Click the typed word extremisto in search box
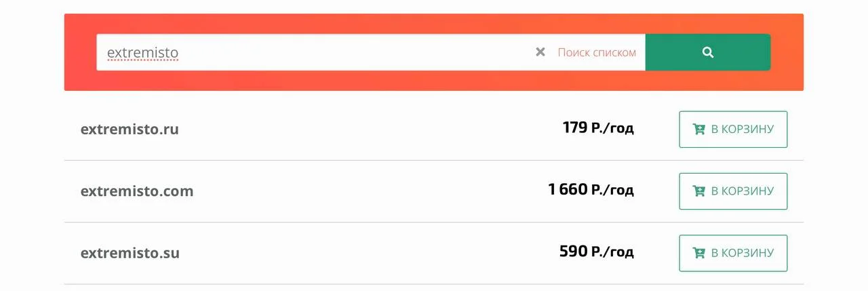Image resolution: width=868 pixels, height=291 pixels. (142, 52)
